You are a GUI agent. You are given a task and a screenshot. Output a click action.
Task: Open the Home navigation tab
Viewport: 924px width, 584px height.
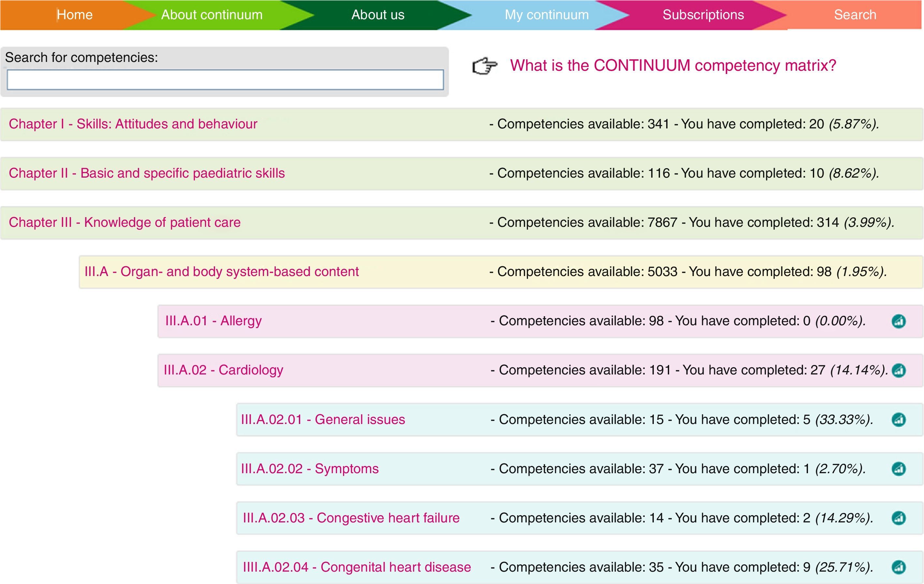pyautogui.click(x=74, y=15)
